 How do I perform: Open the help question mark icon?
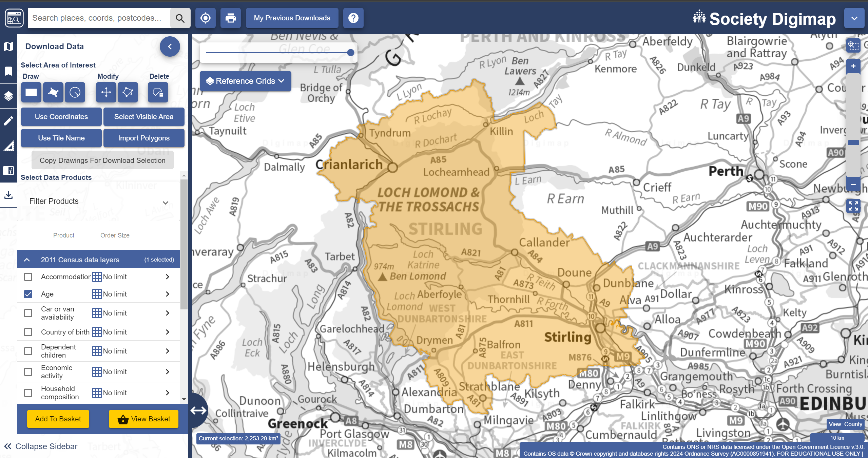coord(353,18)
